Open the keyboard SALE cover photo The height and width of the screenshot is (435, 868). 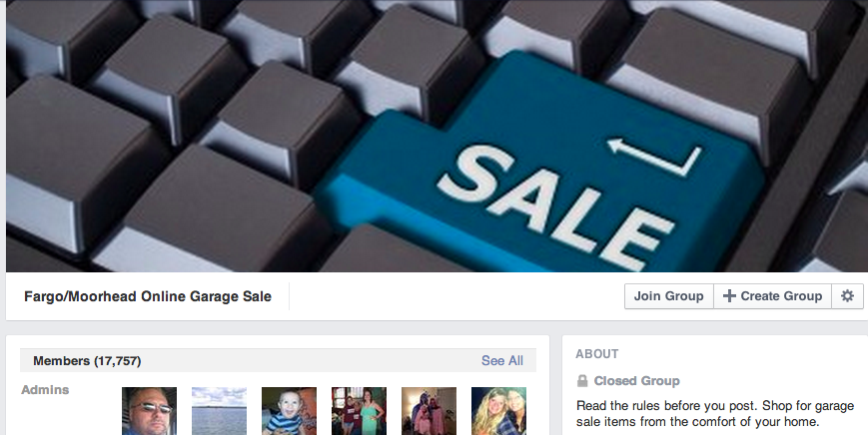[436, 136]
